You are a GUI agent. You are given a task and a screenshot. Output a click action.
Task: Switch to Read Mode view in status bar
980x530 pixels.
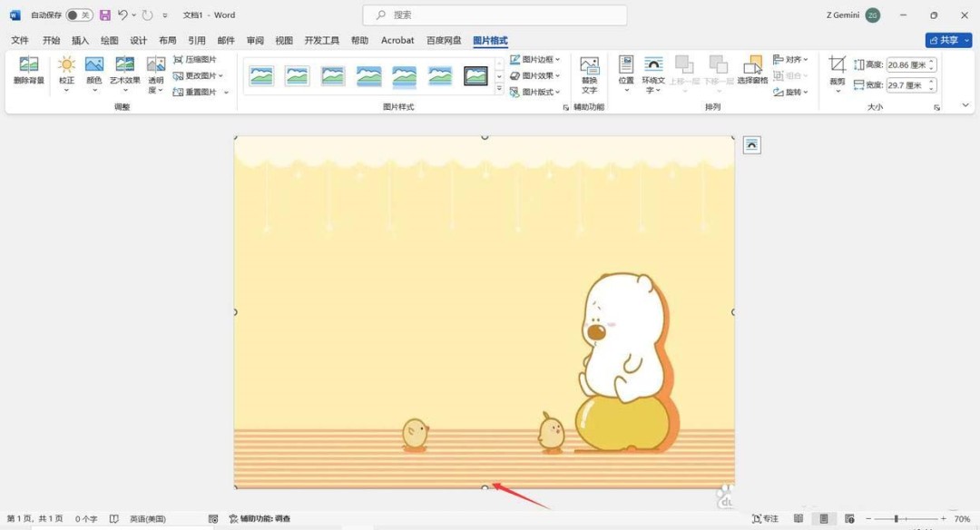coord(798,518)
